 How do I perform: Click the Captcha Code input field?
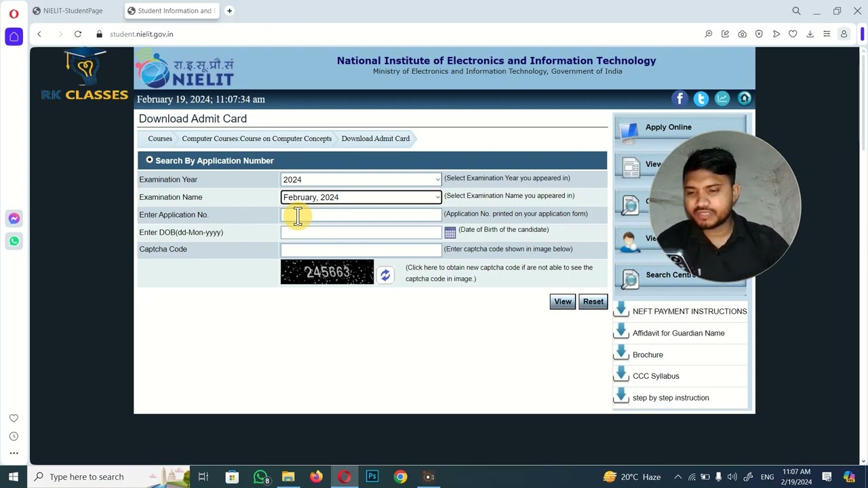[361, 249]
